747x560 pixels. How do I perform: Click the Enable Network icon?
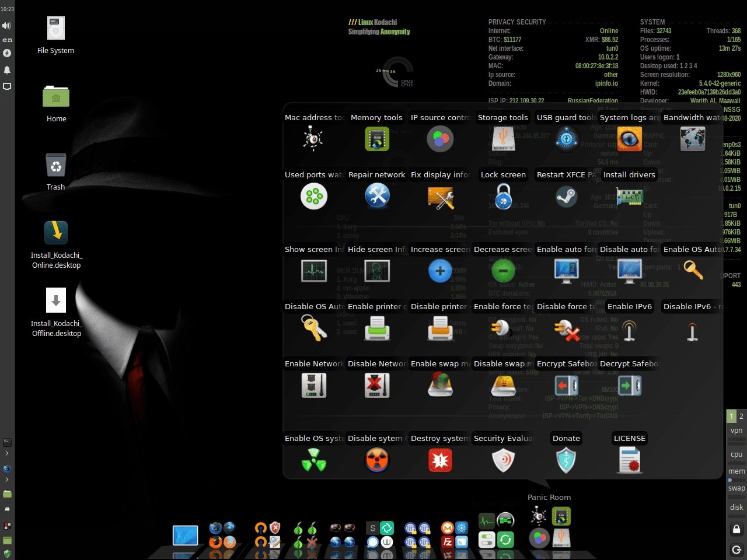[x=313, y=386]
